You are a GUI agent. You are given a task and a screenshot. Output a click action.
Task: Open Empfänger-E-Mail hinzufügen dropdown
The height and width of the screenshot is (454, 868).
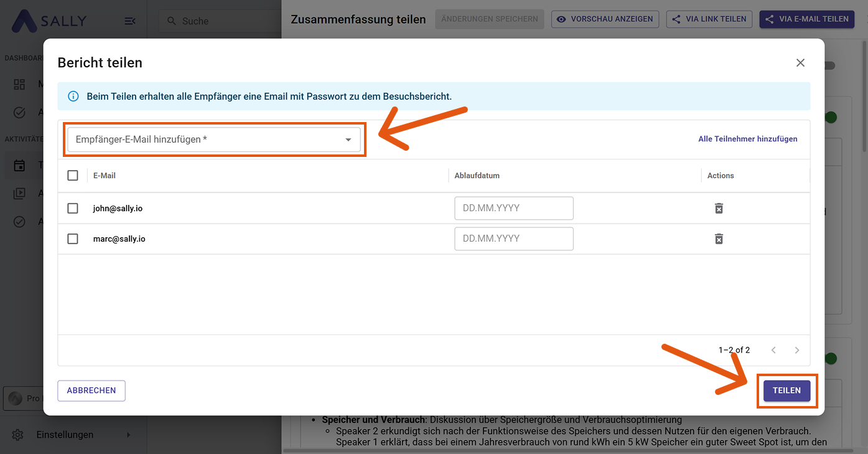click(x=214, y=140)
